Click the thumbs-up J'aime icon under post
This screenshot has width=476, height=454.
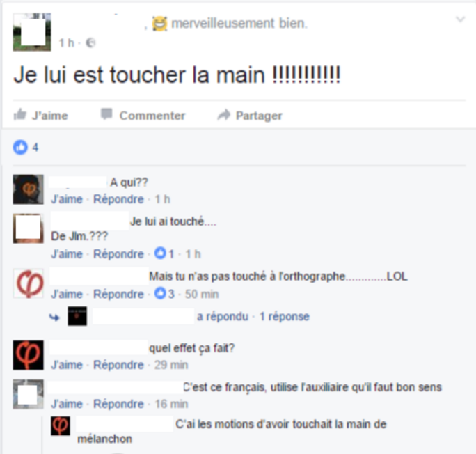click(x=20, y=115)
